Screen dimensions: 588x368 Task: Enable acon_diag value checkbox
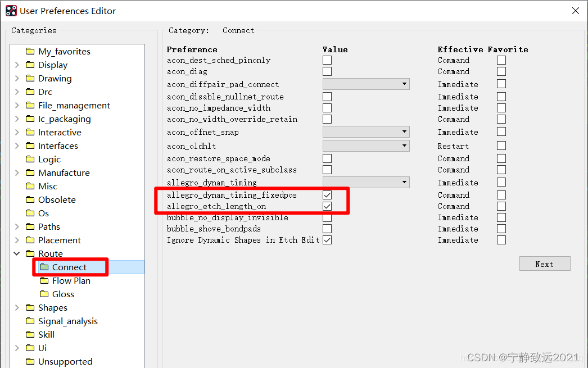point(327,71)
